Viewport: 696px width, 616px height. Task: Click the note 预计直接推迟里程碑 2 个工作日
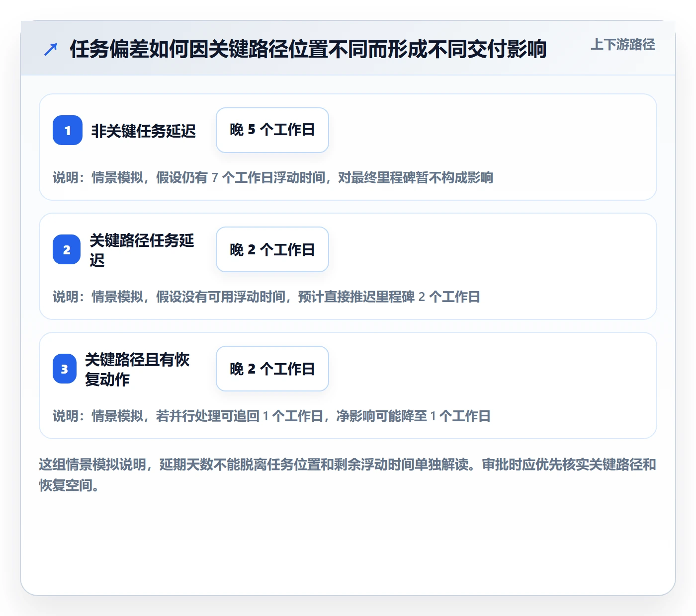(x=266, y=297)
